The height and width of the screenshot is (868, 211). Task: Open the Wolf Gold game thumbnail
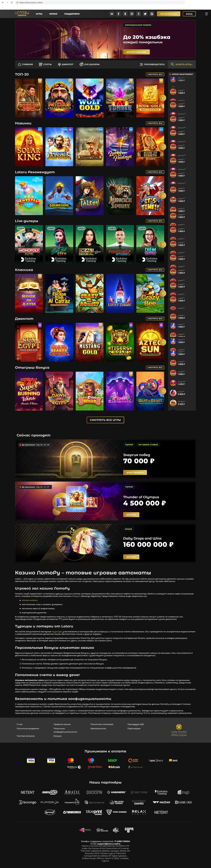click(x=89, y=98)
